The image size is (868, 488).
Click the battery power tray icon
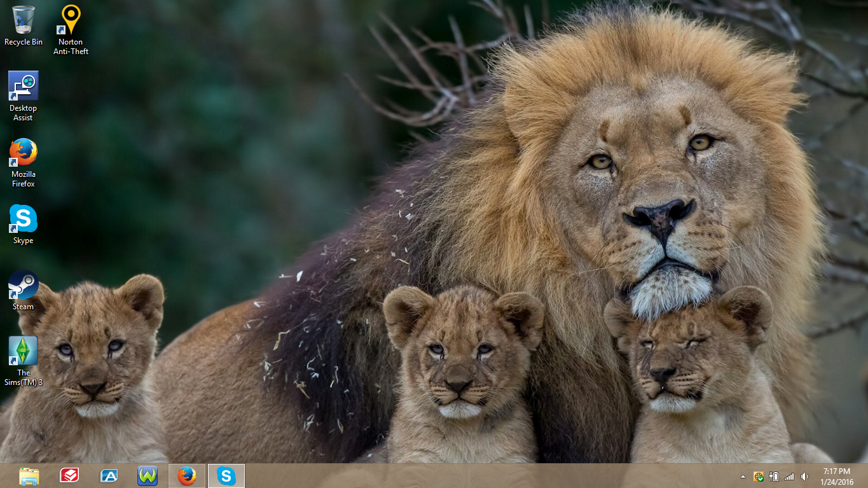[x=774, y=477]
